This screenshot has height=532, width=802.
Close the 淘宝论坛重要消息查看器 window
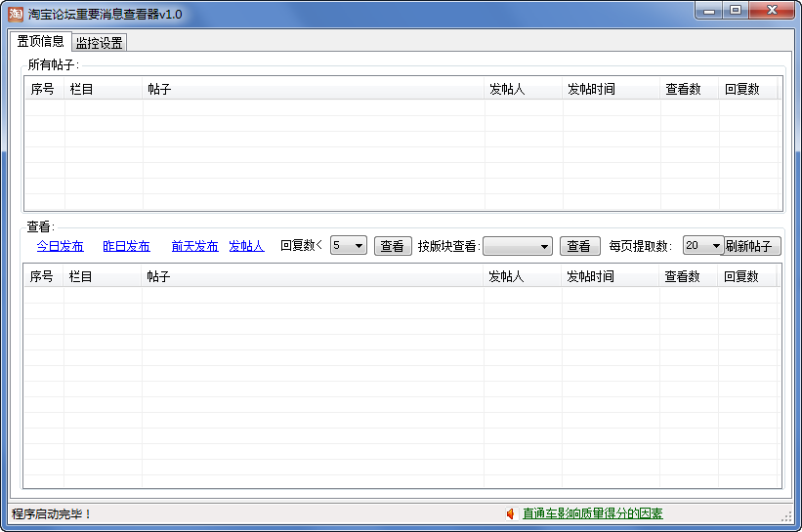click(773, 10)
